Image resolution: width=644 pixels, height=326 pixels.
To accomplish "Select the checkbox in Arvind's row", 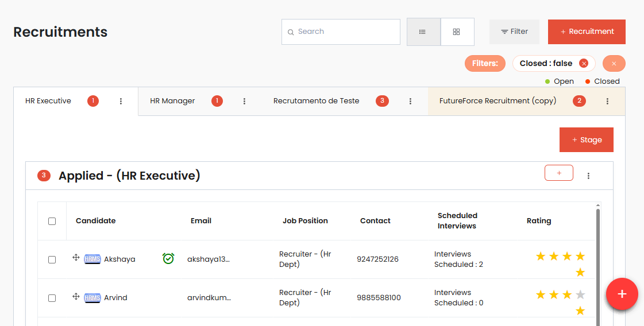I will click(x=52, y=298).
